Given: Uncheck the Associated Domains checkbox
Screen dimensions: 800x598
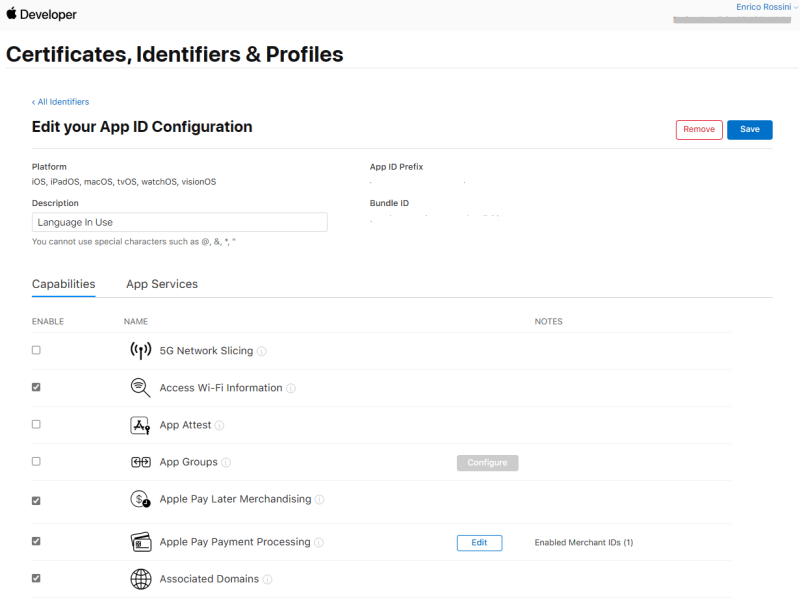Looking at the screenshot, I should (36, 578).
